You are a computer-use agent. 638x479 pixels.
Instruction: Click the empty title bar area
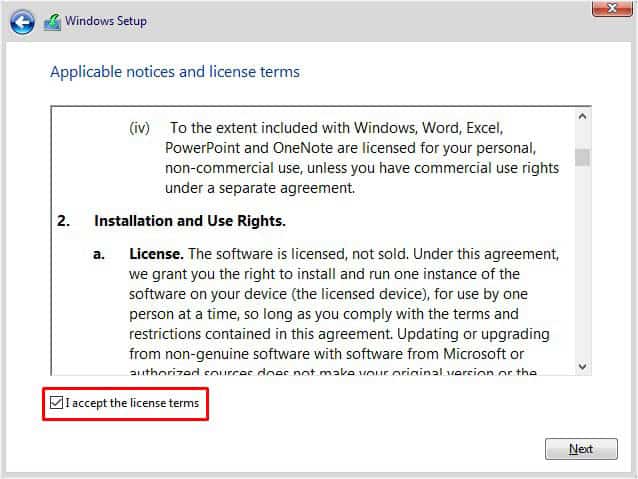[x=366, y=21]
